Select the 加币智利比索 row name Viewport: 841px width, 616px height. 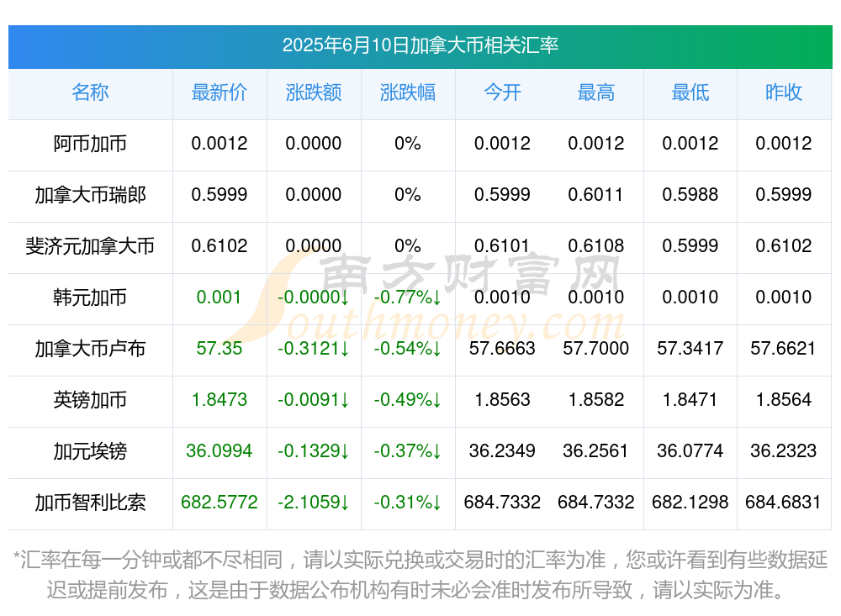[x=90, y=503]
